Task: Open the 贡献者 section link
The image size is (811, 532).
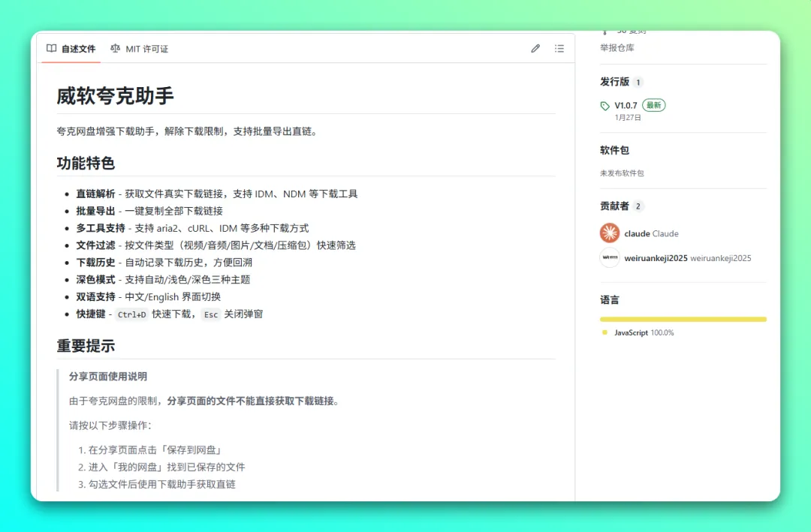Action: click(x=614, y=206)
